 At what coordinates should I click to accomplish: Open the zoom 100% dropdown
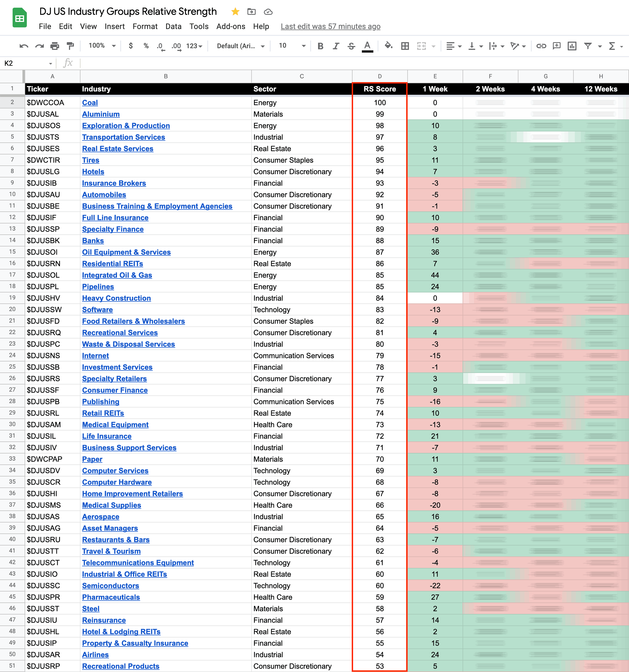[x=102, y=46]
